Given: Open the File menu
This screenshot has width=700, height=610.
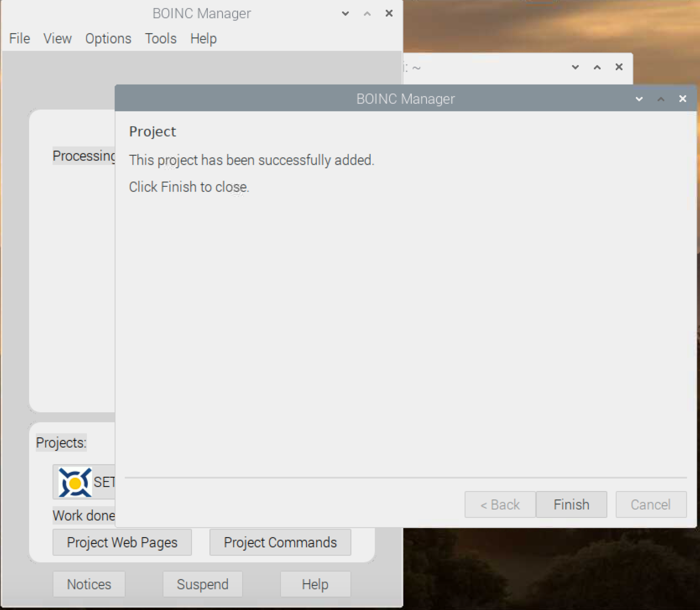Looking at the screenshot, I should [20, 38].
